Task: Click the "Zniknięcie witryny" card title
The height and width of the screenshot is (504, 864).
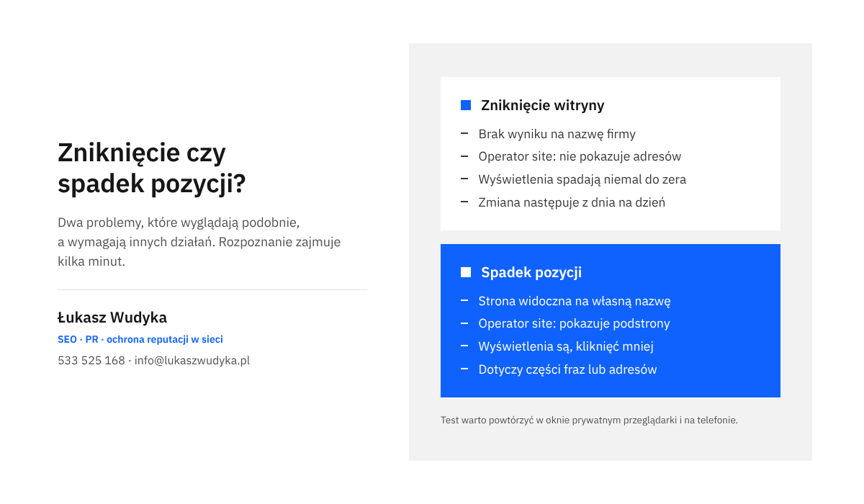Action: (543, 105)
